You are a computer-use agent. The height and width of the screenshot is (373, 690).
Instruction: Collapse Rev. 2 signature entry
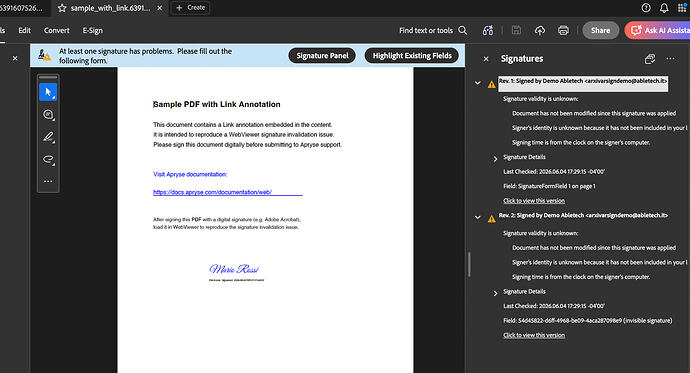[x=478, y=217]
